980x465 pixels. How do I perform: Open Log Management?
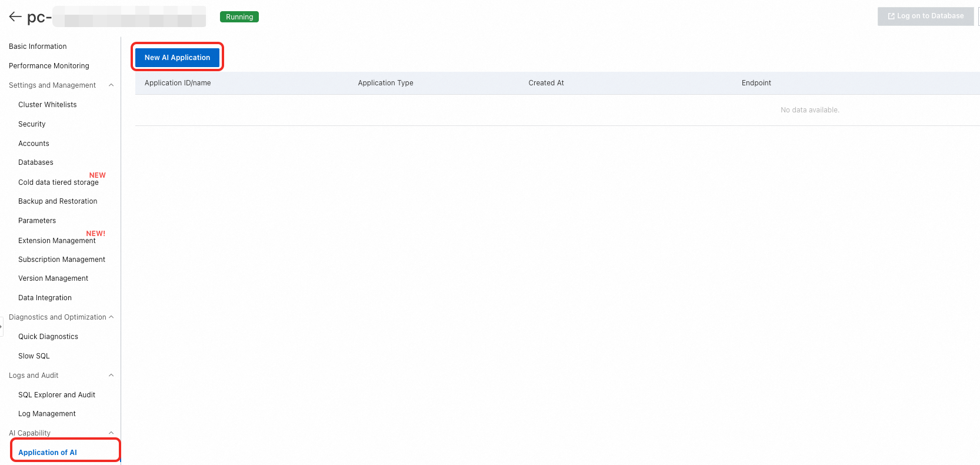coord(46,414)
